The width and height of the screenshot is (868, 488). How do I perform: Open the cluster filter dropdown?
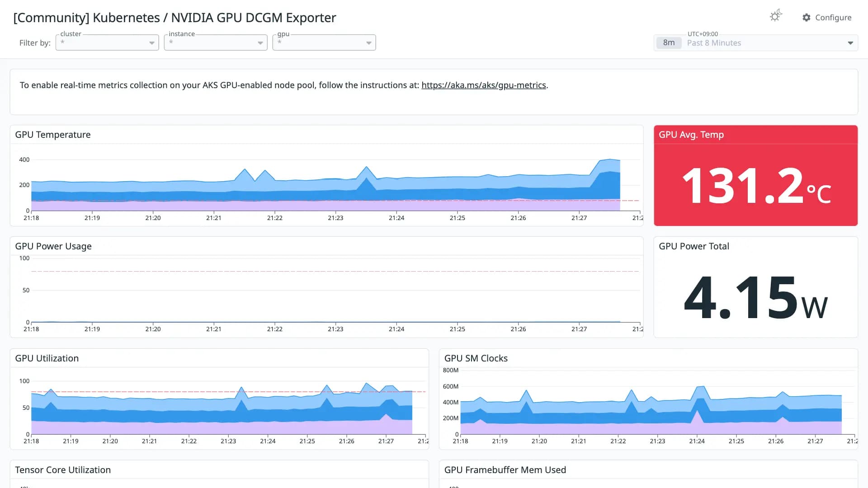pyautogui.click(x=107, y=42)
